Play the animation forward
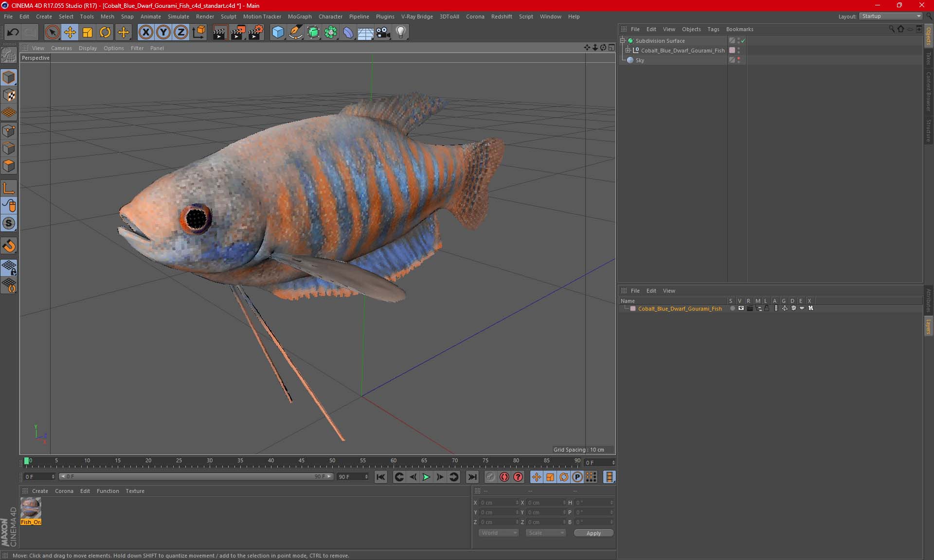934x560 pixels. pyautogui.click(x=426, y=477)
